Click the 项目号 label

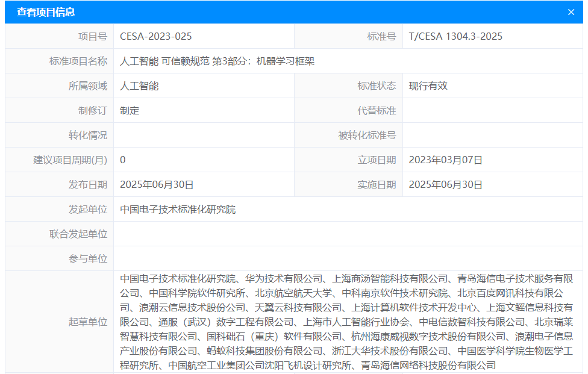[x=93, y=36]
